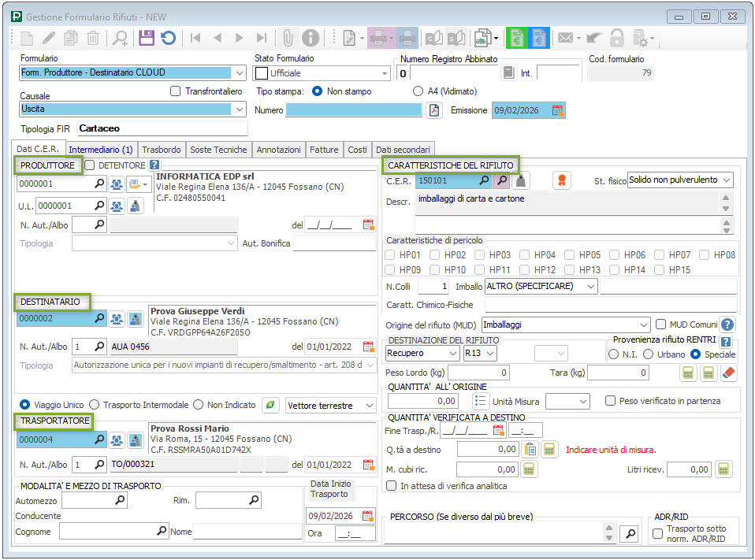Click the MUD Comuni help button
The image size is (755, 560).
pyautogui.click(x=727, y=325)
